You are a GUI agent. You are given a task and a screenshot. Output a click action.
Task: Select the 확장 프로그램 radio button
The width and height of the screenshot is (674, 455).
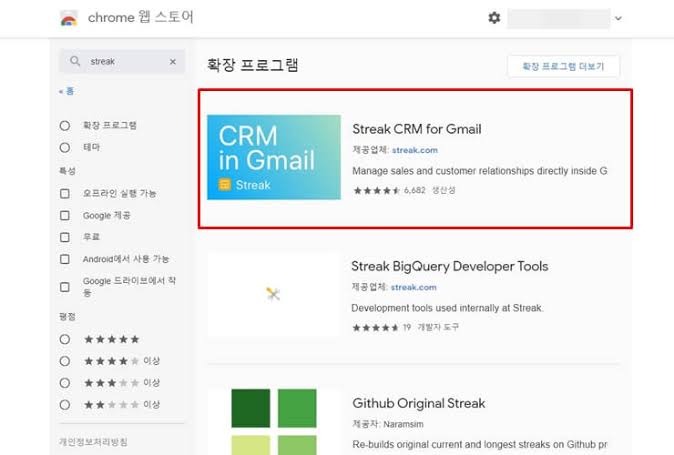[65, 125]
